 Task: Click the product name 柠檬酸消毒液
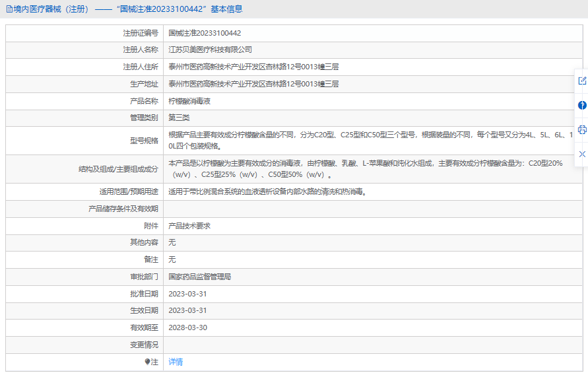point(189,101)
